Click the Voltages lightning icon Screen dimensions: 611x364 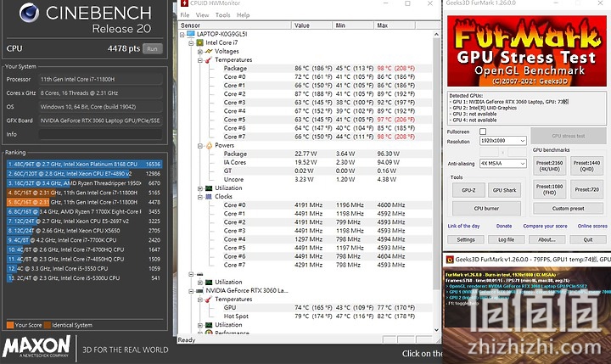[209, 51]
